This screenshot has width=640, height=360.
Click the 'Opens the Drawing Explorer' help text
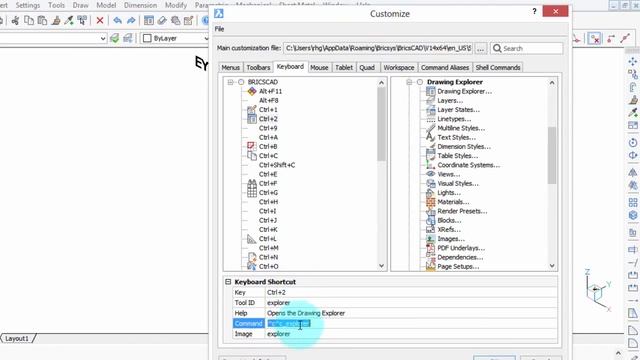[306, 313]
